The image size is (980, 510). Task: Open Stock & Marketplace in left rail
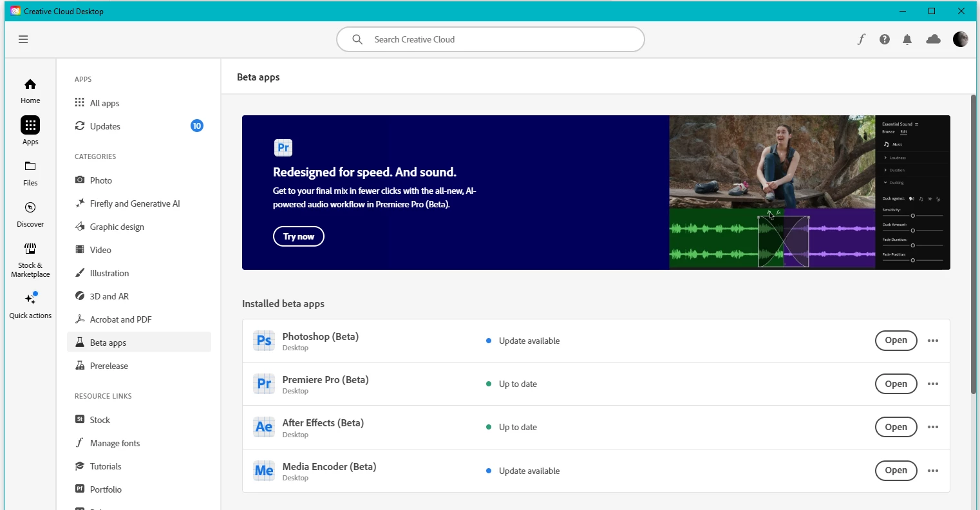click(x=30, y=260)
